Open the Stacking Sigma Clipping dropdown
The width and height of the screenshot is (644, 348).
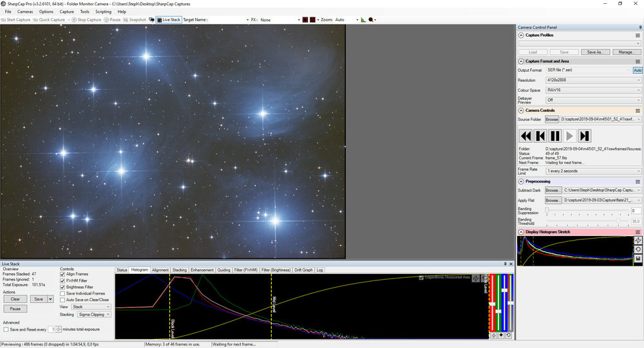tap(94, 315)
